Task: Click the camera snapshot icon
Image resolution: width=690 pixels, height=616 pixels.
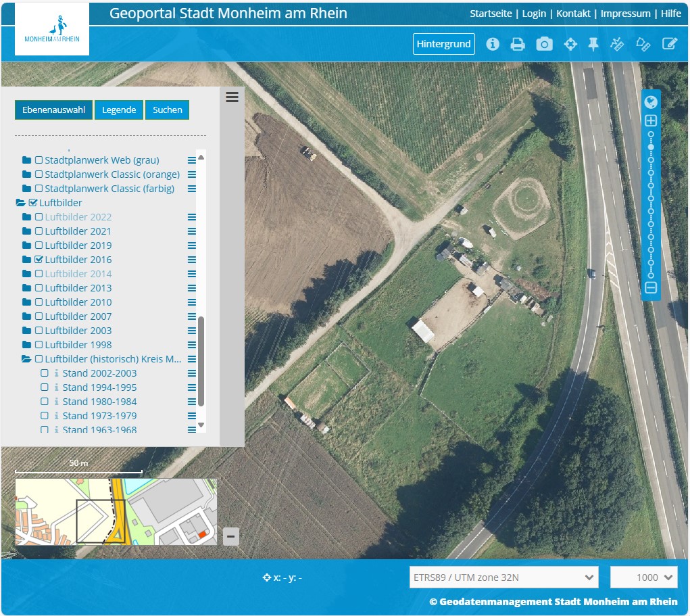Action: pos(544,44)
